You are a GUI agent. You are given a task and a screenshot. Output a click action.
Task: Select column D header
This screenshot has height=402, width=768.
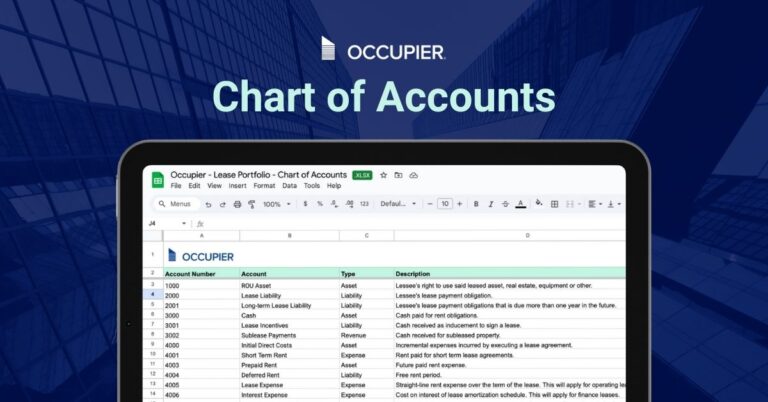tap(510, 236)
